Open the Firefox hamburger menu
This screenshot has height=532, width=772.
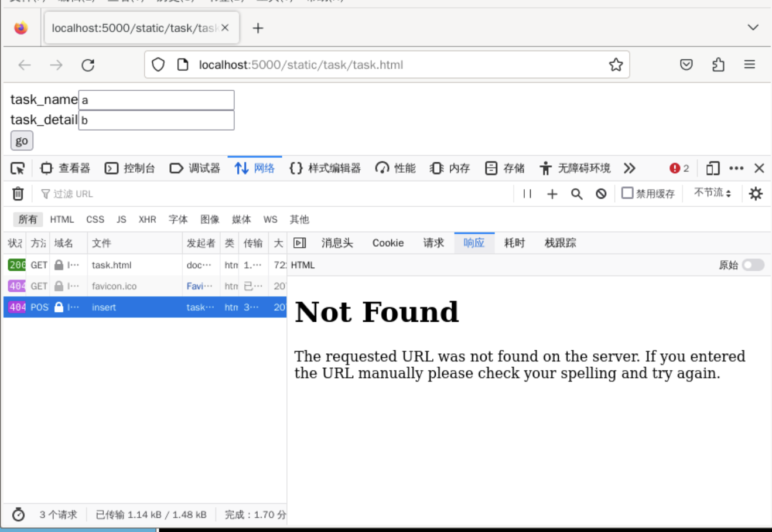(x=750, y=64)
